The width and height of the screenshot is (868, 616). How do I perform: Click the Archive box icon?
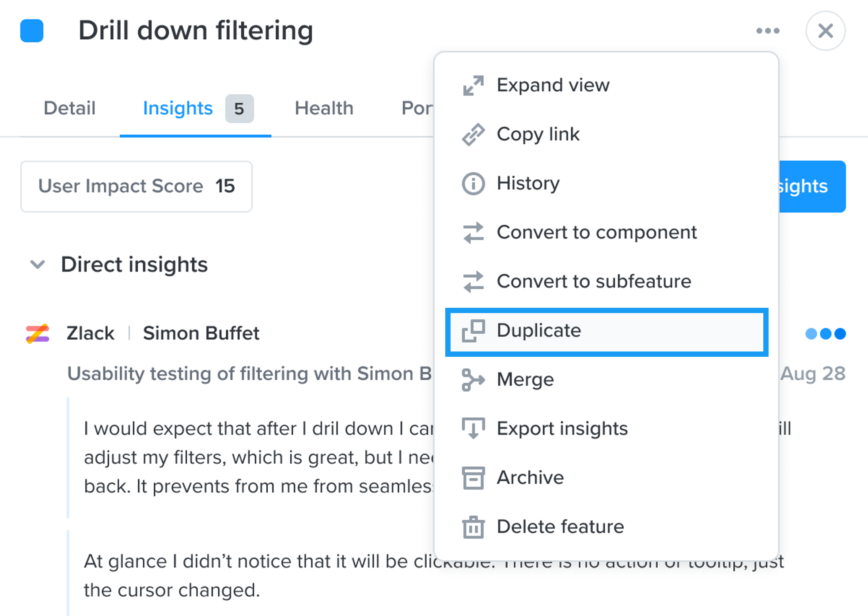click(x=473, y=478)
